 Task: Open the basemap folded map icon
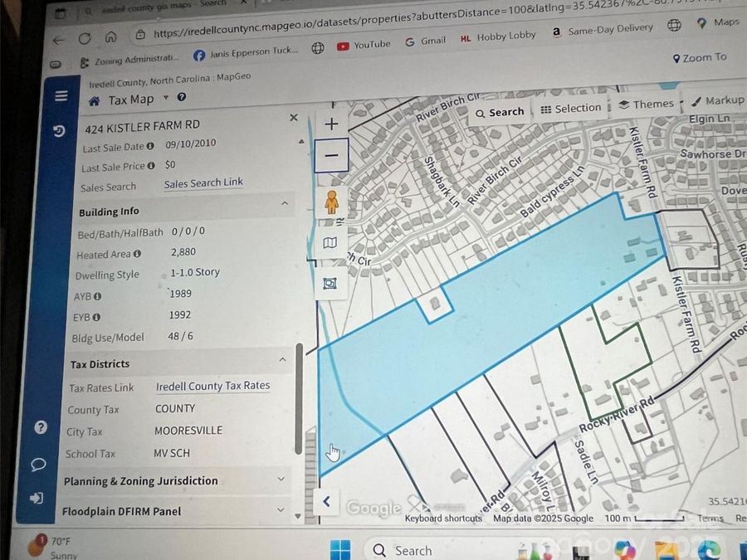(x=330, y=243)
